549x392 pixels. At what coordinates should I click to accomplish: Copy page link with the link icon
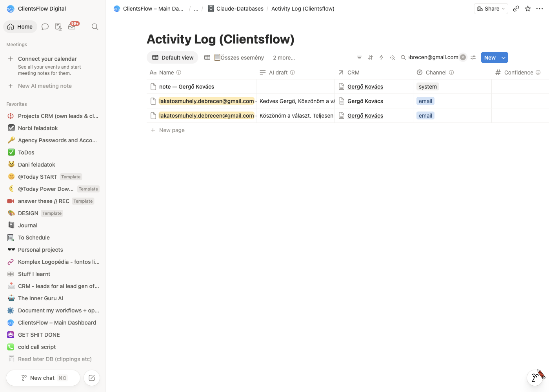[x=516, y=9]
